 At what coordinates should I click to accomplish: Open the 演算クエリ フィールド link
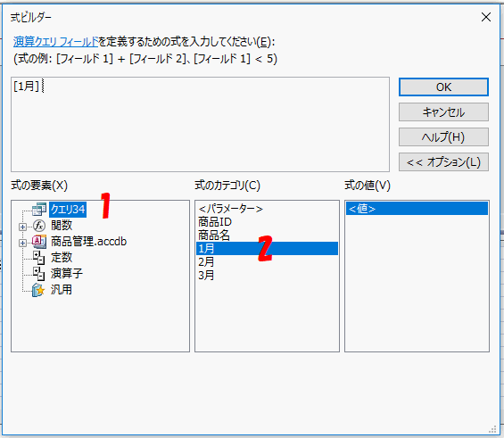(x=55, y=42)
